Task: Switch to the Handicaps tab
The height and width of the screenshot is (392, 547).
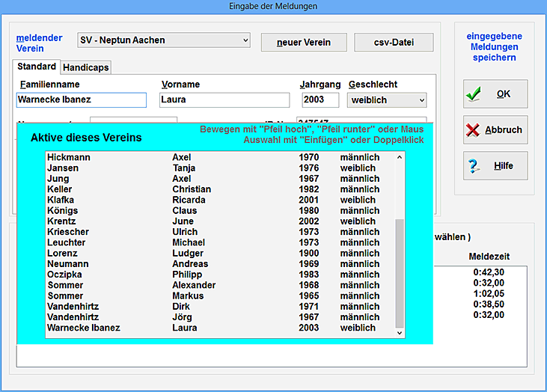Action: coord(86,67)
